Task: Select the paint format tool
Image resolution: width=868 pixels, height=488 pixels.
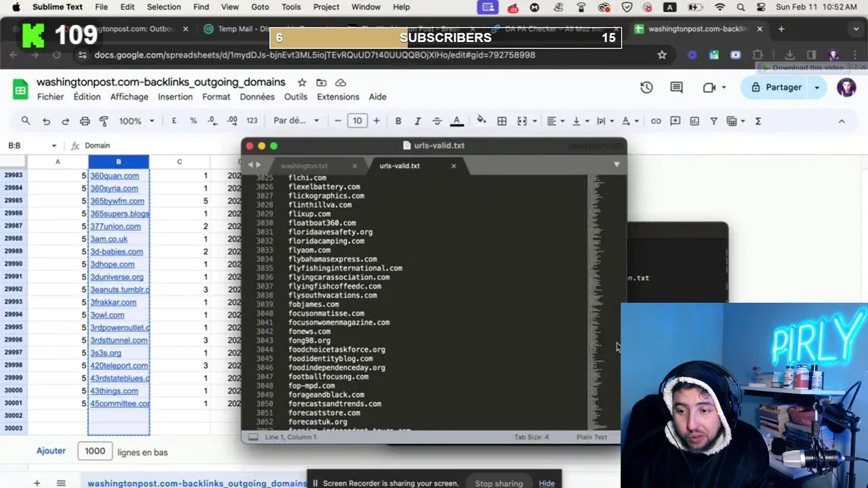Action: [104, 121]
